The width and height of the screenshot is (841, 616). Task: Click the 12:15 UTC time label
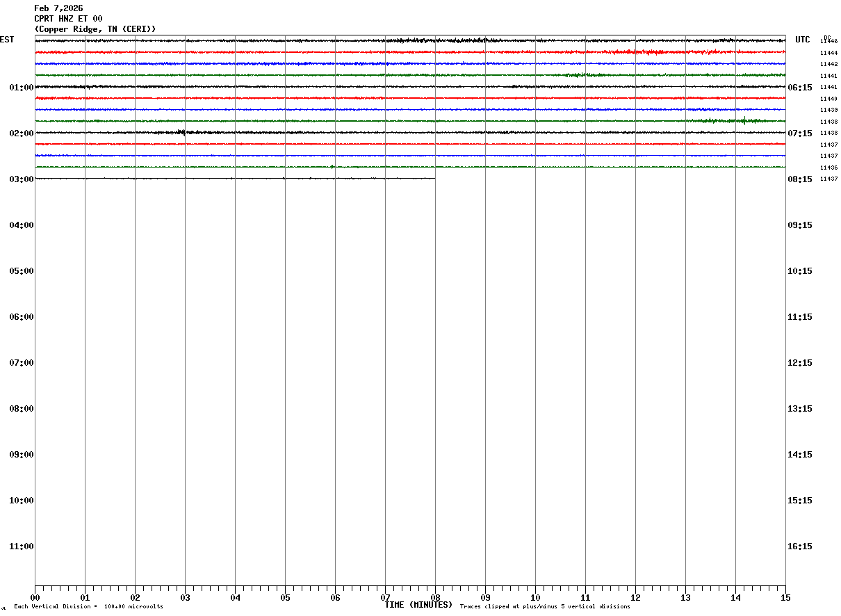pos(800,363)
